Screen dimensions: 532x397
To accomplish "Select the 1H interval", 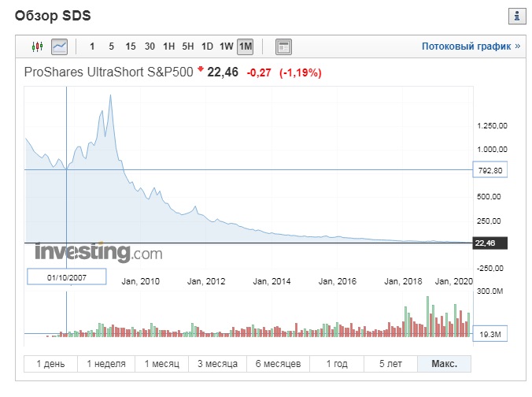I will (169, 46).
